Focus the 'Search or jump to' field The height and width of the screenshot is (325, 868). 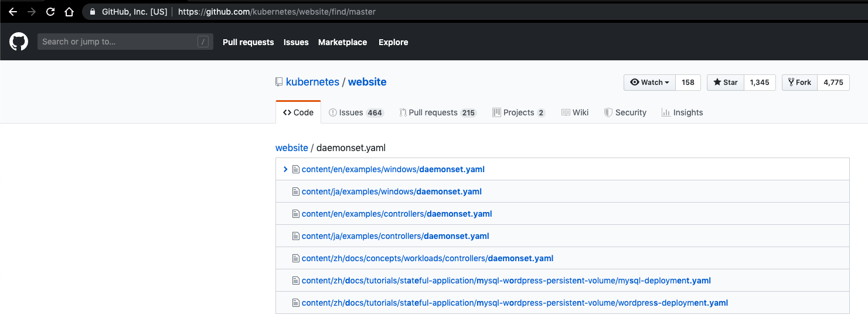tap(117, 42)
